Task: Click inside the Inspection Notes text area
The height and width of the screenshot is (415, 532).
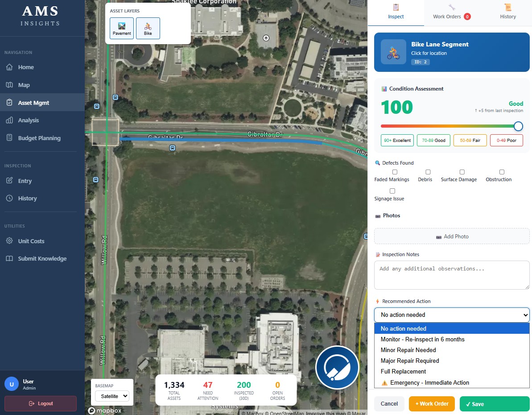Action: click(452, 275)
